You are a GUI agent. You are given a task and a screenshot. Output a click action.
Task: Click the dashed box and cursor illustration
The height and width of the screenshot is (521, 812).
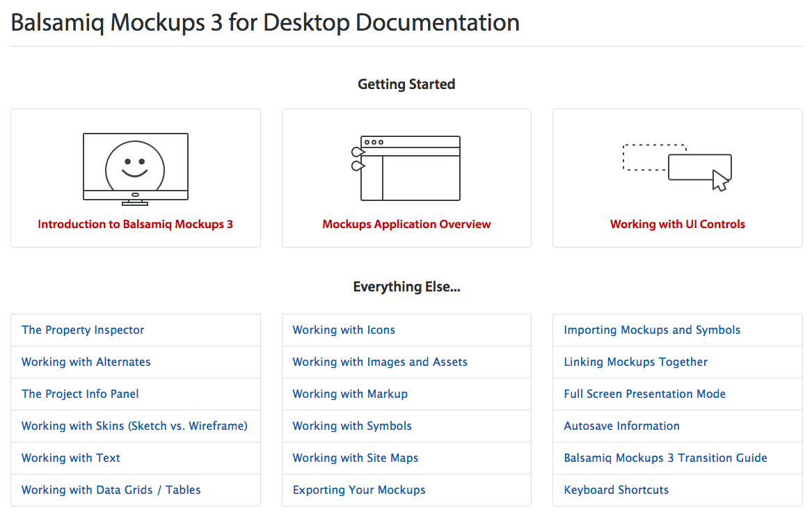(x=677, y=167)
